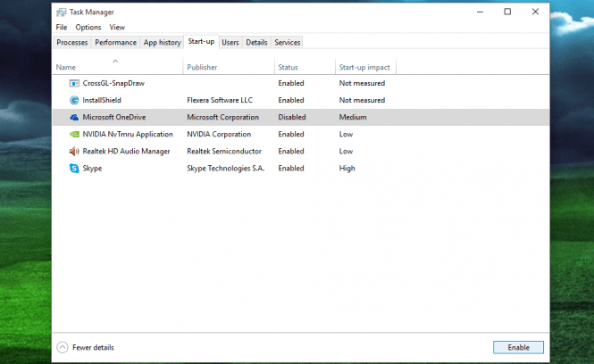Select the CrossGL-SnapDraw entry name

click(113, 83)
